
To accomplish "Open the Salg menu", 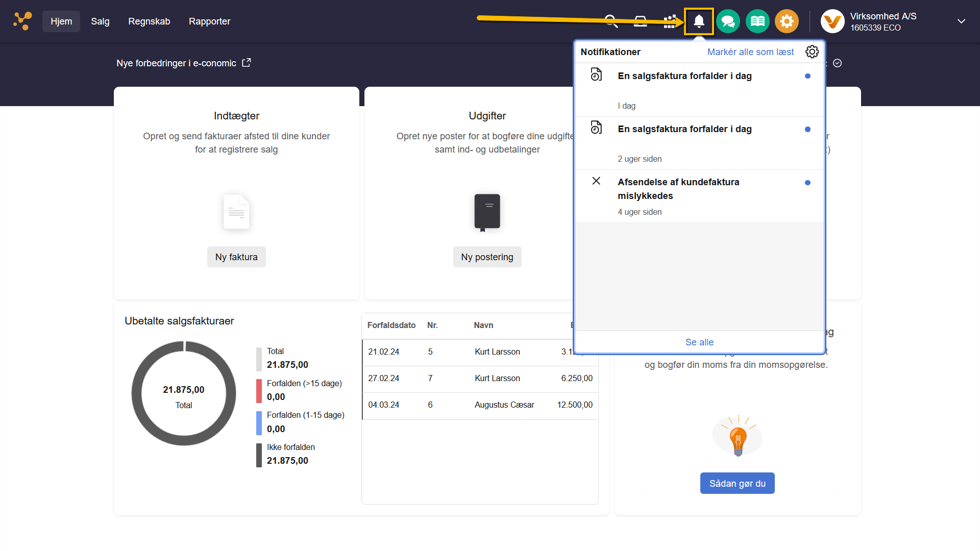I will click(x=100, y=21).
